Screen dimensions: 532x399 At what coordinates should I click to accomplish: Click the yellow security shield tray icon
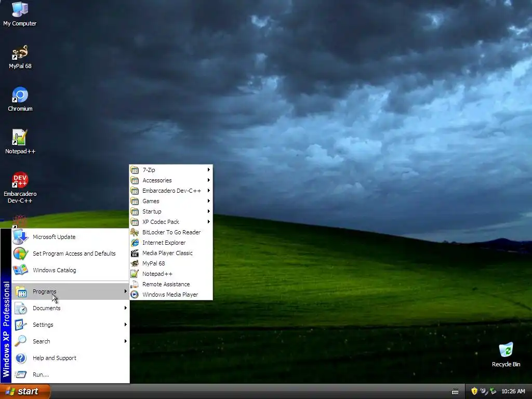[x=474, y=391]
